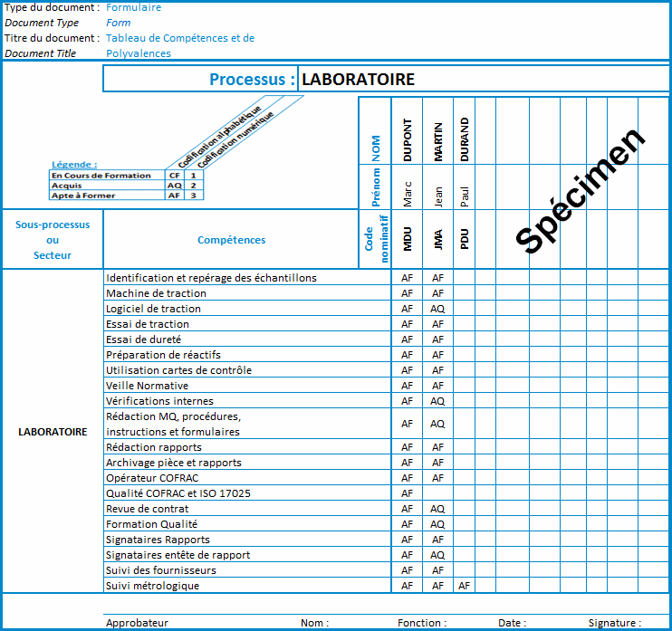The height and width of the screenshot is (631, 672).
Task: Select the 'Codification numérique' diagonal header
Action: (x=235, y=139)
